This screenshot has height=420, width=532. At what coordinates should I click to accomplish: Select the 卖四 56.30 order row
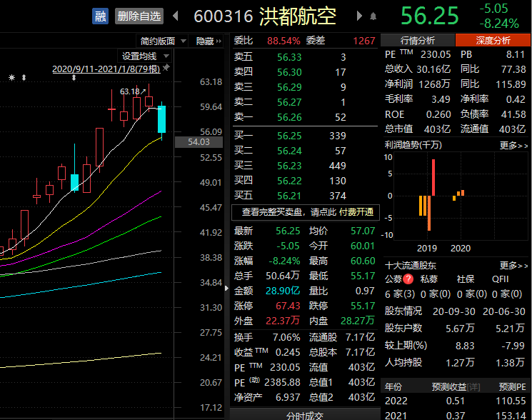(x=304, y=72)
